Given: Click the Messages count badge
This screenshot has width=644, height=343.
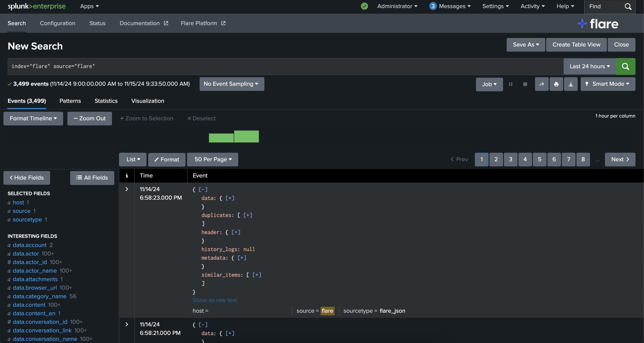Looking at the screenshot, I should coord(433,6).
